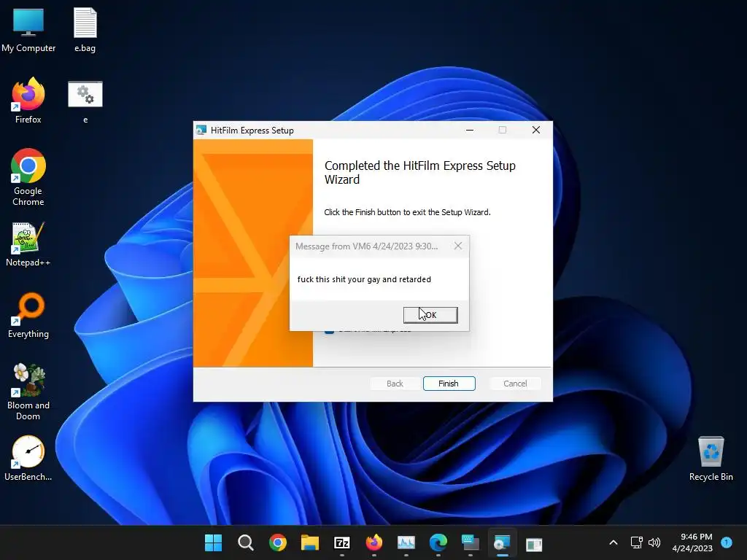This screenshot has width=747, height=560.
Task: Launch Bloom and Doom desktop shortcut
Action: click(28, 392)
